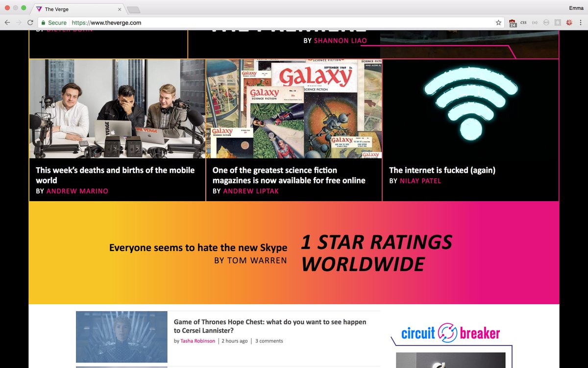Close The Verge browser tab
This screenshot has height=368, width=588.
pyautogui.click(x=120, y=9)
